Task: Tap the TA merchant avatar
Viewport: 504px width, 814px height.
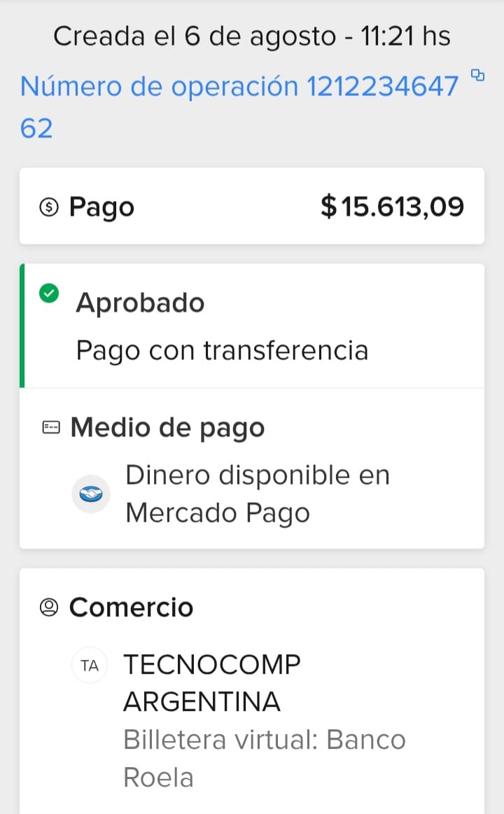Action: (90, 666)
